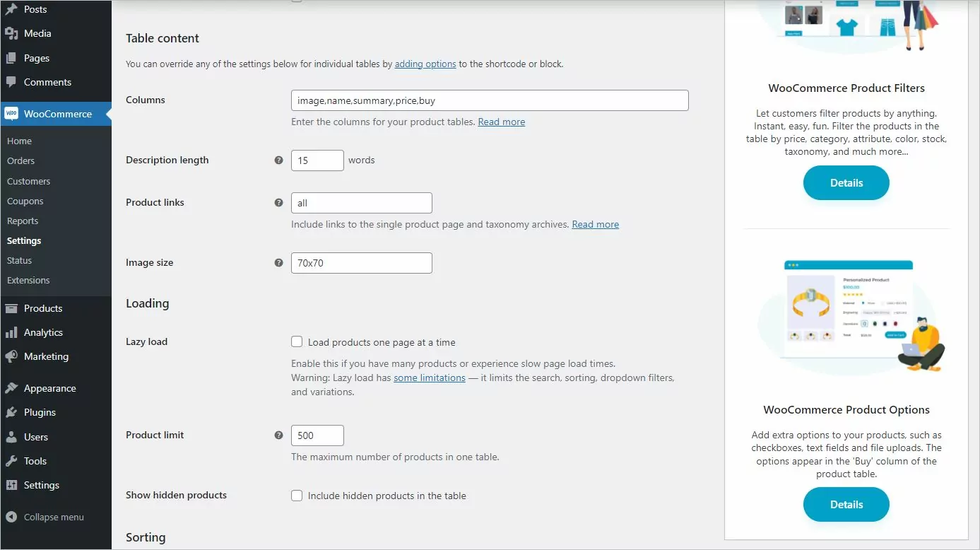Open the Products menu label
Image resolution: width=980 pixels, height=550 pixels.
(43, 308)
